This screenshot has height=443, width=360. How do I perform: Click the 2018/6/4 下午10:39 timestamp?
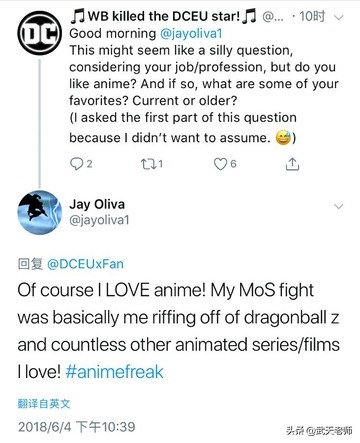click(77, 427)
